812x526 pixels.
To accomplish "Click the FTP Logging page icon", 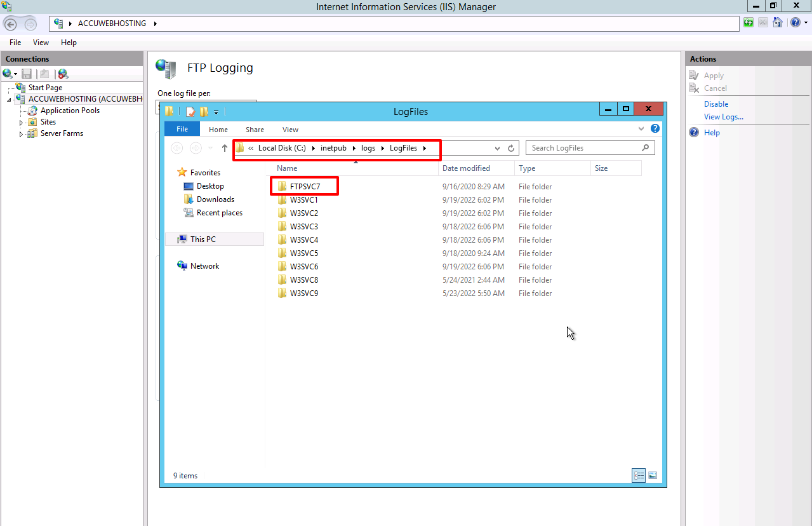I will [x=166, y=69].
